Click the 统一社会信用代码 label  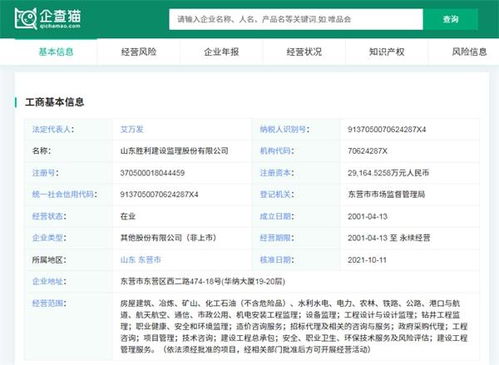tap(64, 194)
